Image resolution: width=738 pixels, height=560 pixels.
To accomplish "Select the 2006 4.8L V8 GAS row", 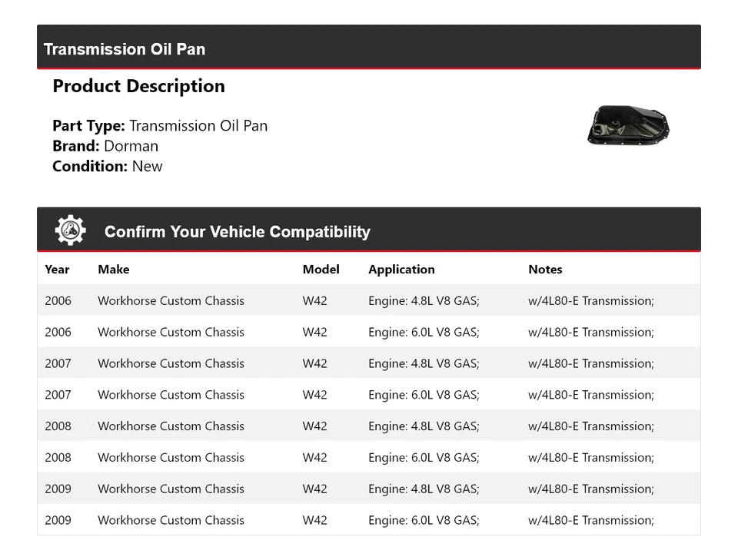I will click(x=369, y=300).
